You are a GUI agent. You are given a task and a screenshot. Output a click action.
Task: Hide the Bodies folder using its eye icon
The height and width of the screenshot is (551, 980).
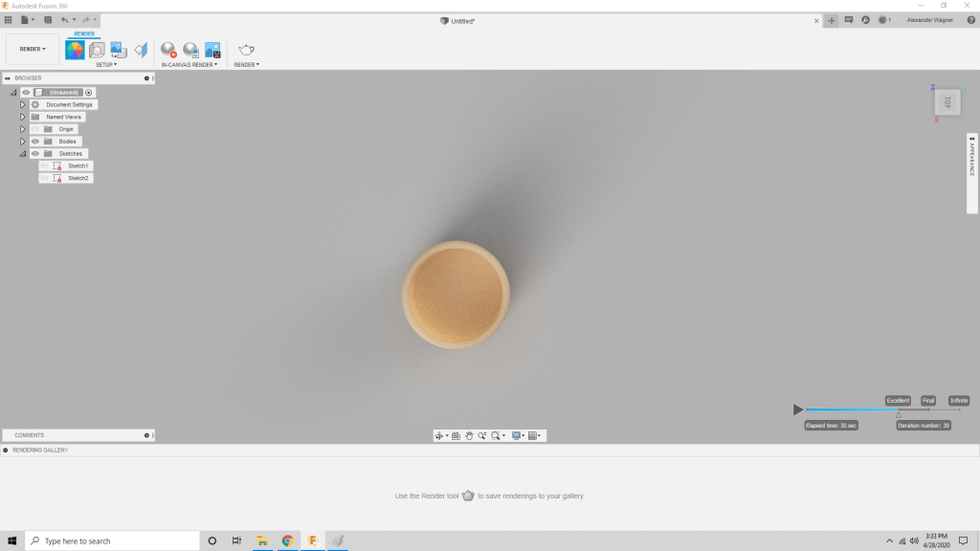[x=35, y=142]
